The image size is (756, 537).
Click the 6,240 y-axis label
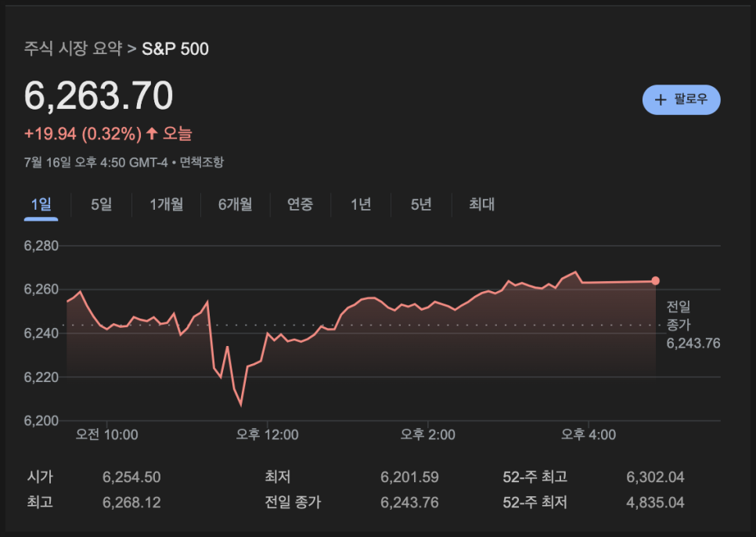click(x=41, y=333)
